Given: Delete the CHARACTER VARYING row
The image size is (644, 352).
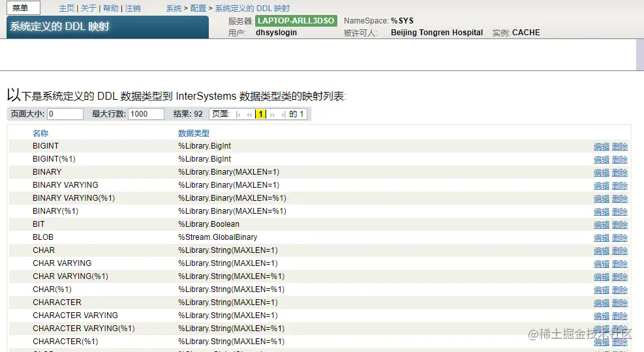Looking at the screenshot, I should click(620, 316).
